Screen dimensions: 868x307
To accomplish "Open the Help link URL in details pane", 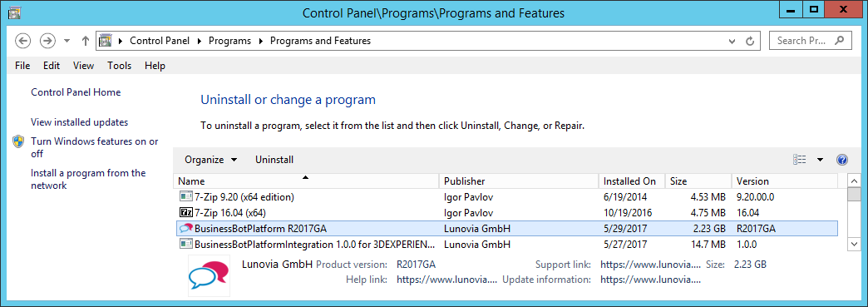I will click(x=446, y=280).
